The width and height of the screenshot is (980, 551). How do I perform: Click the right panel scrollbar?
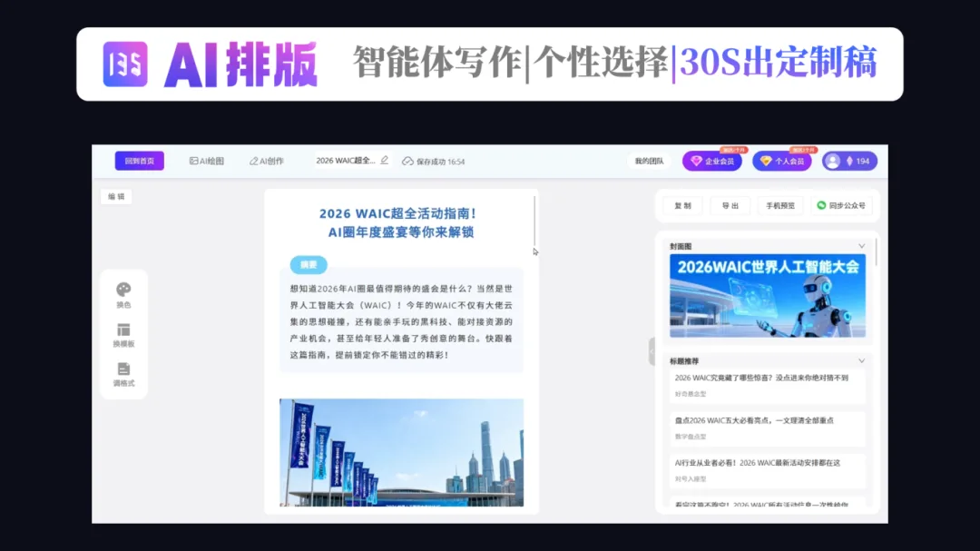[877, 251]
